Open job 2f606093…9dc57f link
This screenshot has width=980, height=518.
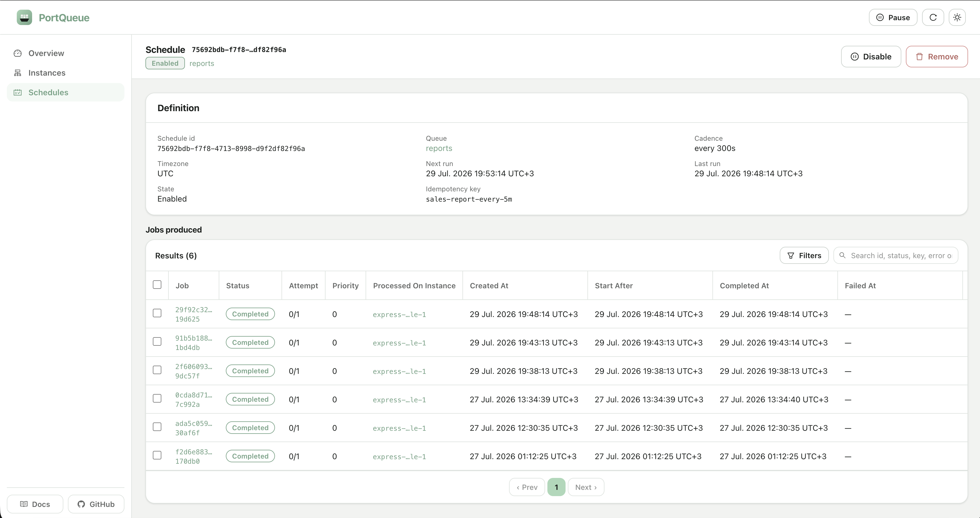pyautogui.click(x=194, y=371)
